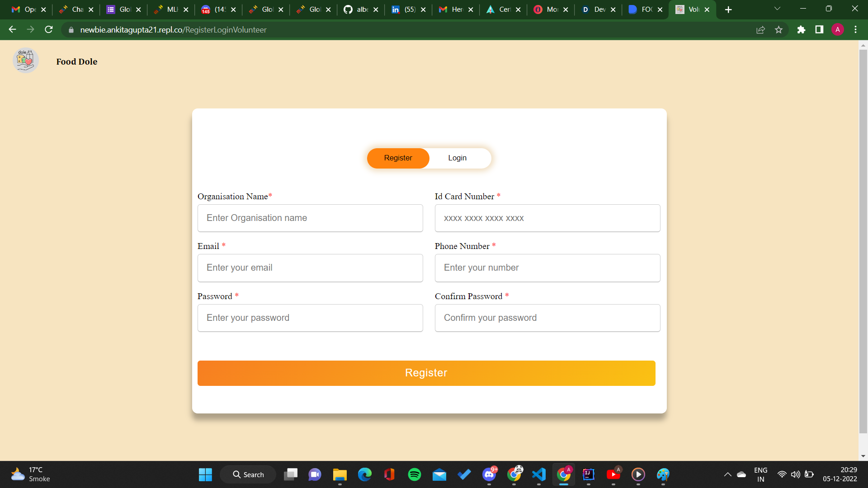Bookmark this page with star icon
868x488 pixels.
pos(778,30)
